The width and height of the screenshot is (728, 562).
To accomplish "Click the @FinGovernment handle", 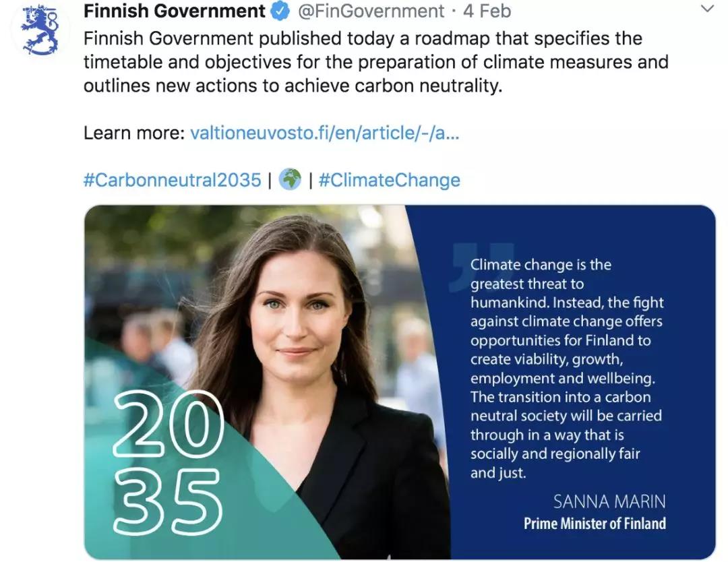I will (371, 11).
